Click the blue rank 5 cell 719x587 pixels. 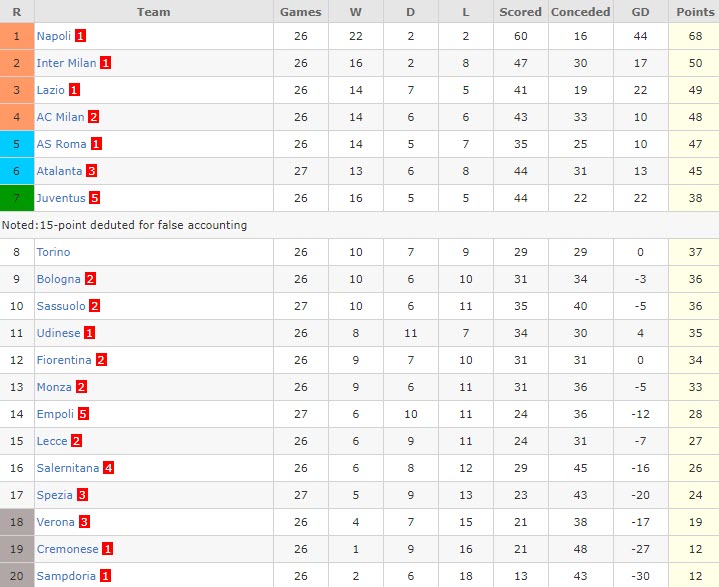[x=17, y=144]
